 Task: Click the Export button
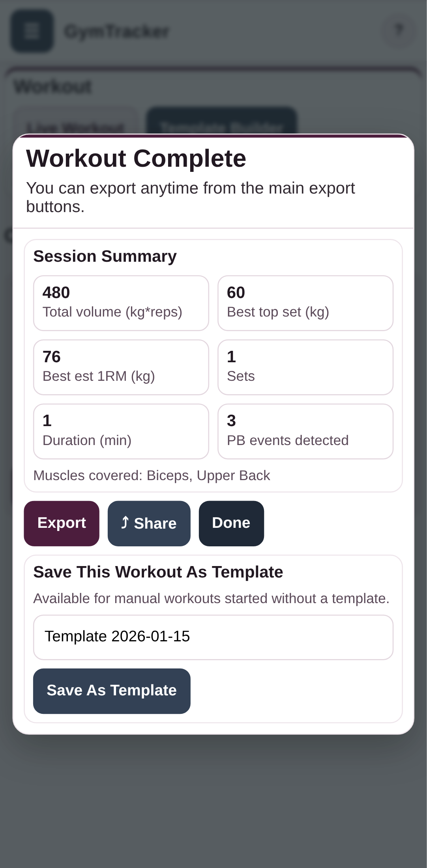click(x=61, y=523)
